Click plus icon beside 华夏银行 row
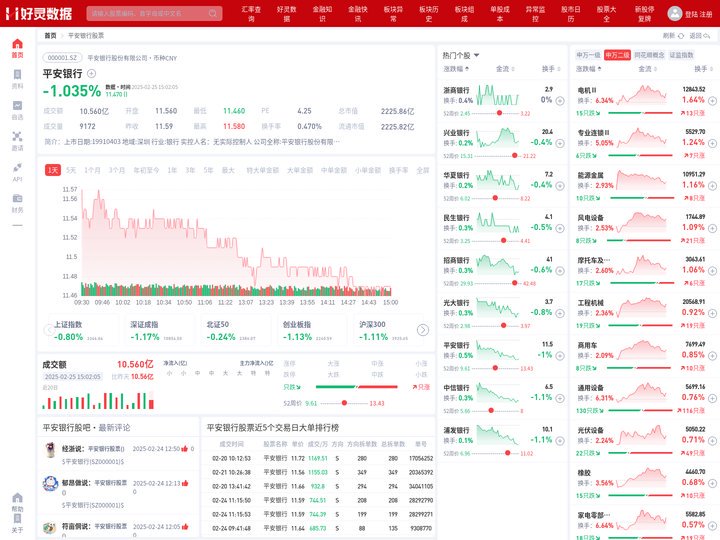 [x=560, y=186]
